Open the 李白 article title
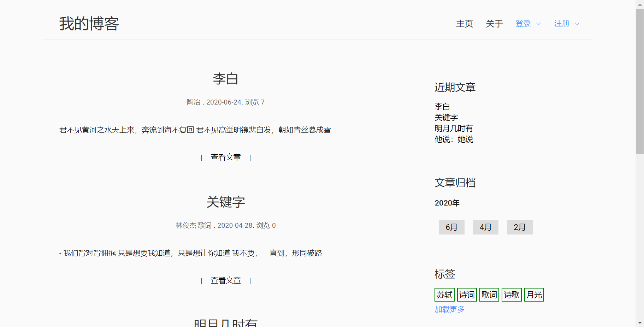 click(x=225, y=78)
